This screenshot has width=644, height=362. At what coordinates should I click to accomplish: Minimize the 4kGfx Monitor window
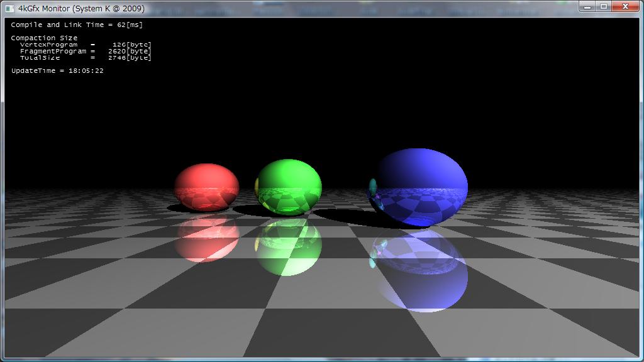coord(587,6)
